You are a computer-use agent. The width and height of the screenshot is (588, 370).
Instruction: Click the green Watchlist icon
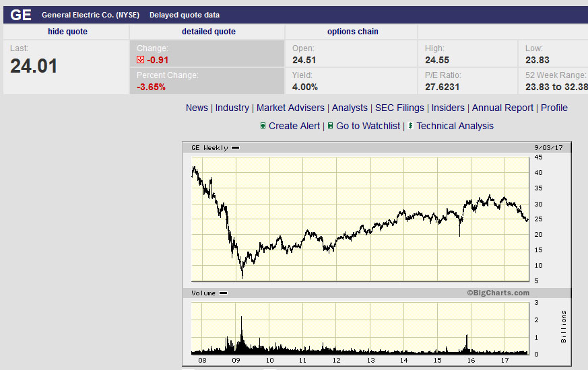tap(331, 126)
